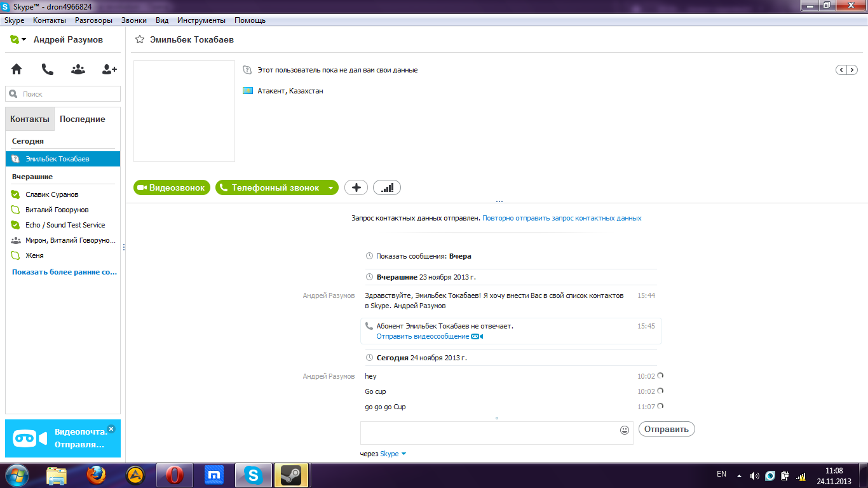
Task: Create a group with people icon
Action: (78, 69)
